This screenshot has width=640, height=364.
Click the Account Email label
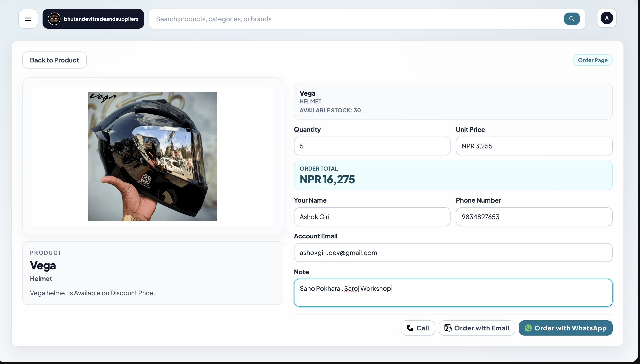pos(316,236)
